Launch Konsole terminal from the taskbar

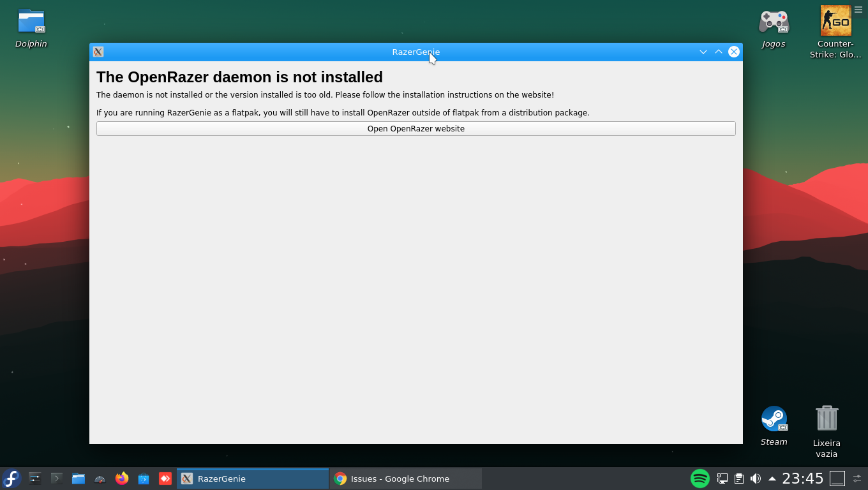(x=56, y=478)
